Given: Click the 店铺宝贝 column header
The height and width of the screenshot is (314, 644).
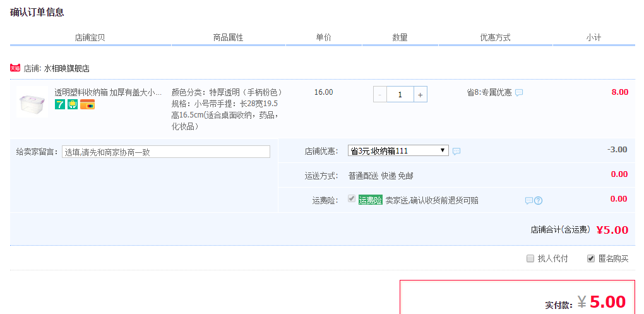Looking at the screenshot, I should [x=90, y=37].
